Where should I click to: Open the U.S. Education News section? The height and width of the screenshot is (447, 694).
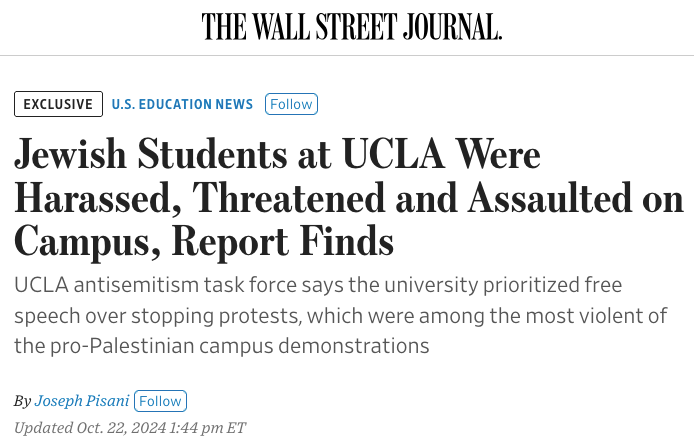tap(183, 104)
